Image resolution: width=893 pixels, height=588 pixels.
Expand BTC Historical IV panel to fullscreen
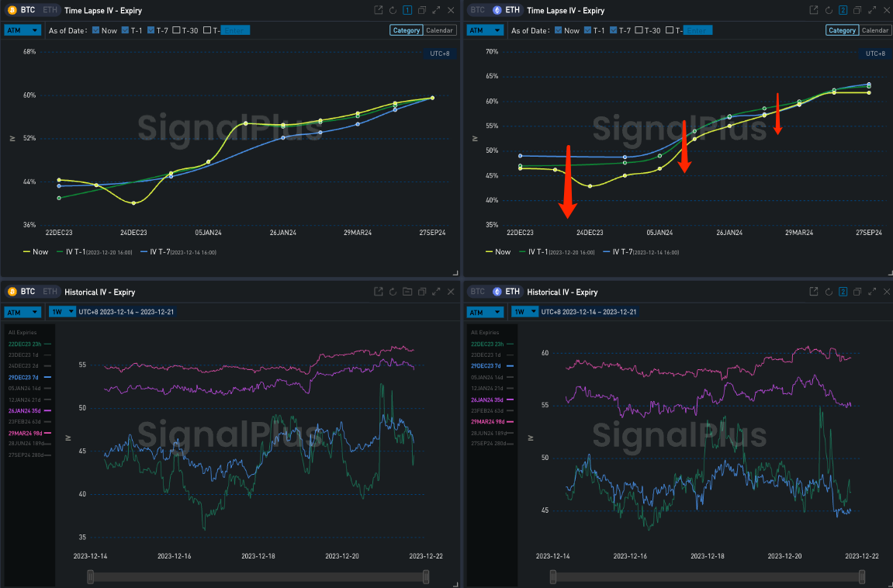point(436,292)
